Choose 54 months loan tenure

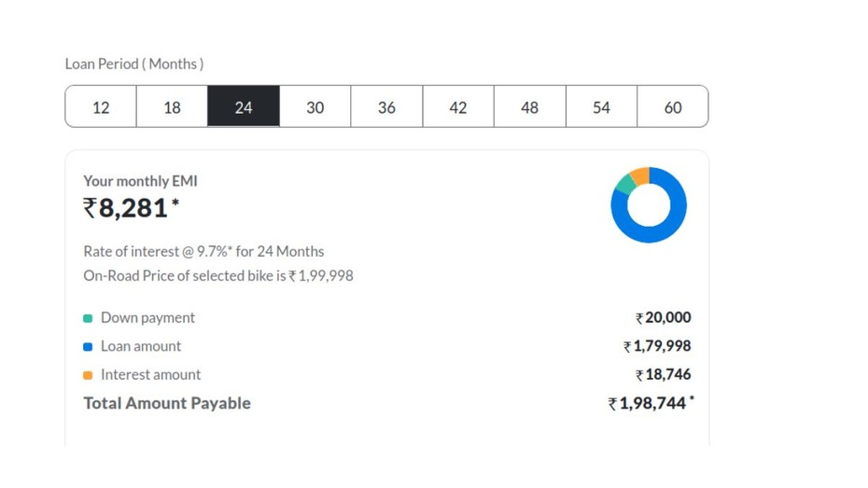[601, 107]
